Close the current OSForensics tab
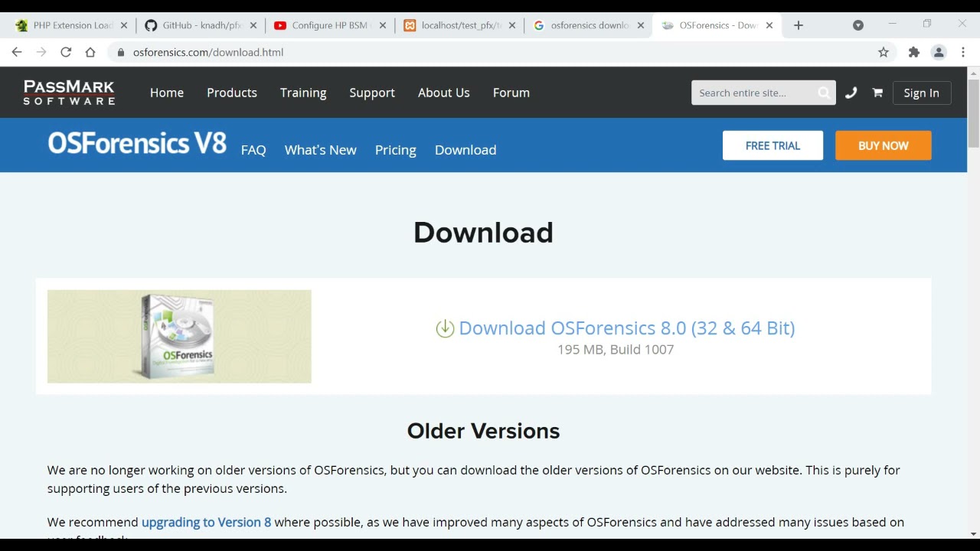The width and height of the screenshot is (980, 551). [x=769, y=25]
